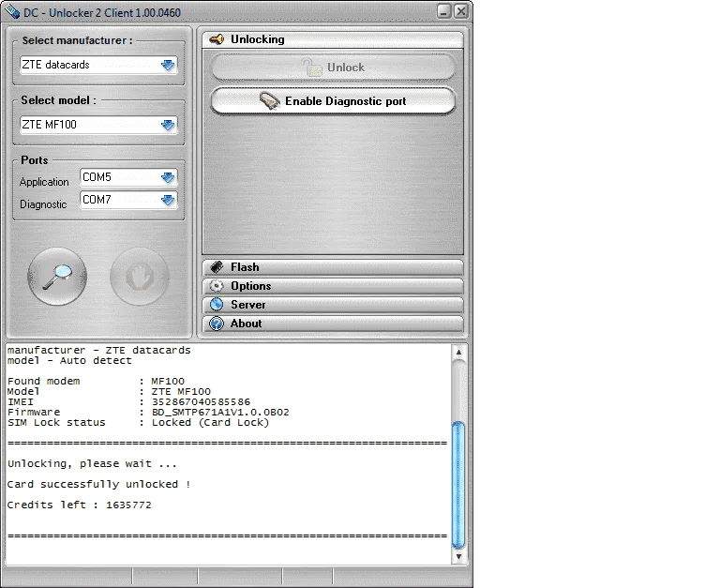Image resolution: width=720 pixels, height=588 pixels.
Task: Open the model dropdown arrow
Action: click(x=168, y=125)
